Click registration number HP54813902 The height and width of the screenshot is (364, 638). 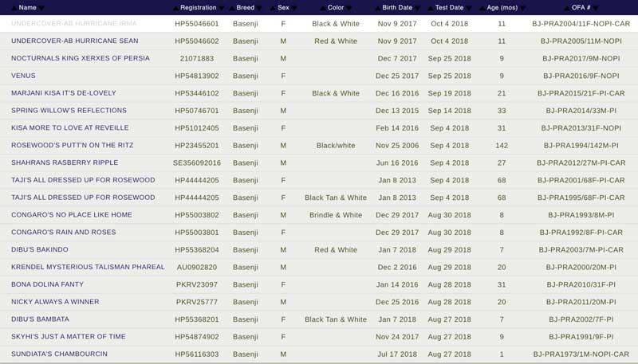point(198,76)
